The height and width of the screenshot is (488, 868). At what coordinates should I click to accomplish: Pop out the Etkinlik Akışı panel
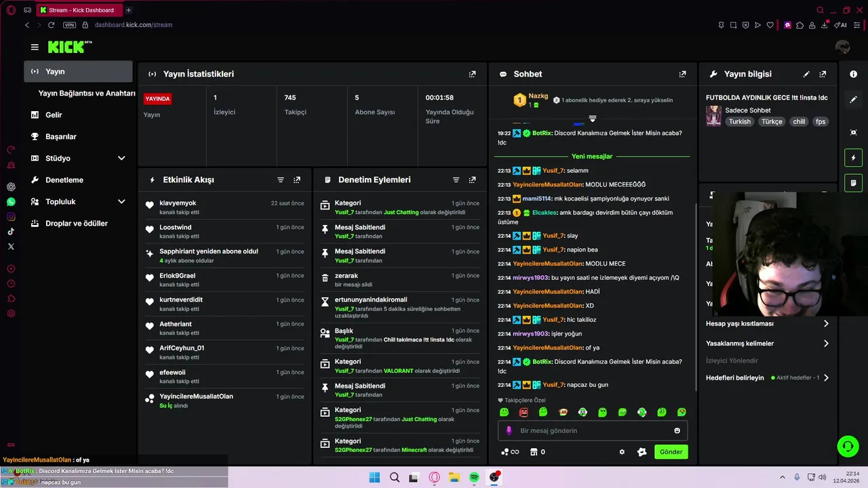(296, 180)
